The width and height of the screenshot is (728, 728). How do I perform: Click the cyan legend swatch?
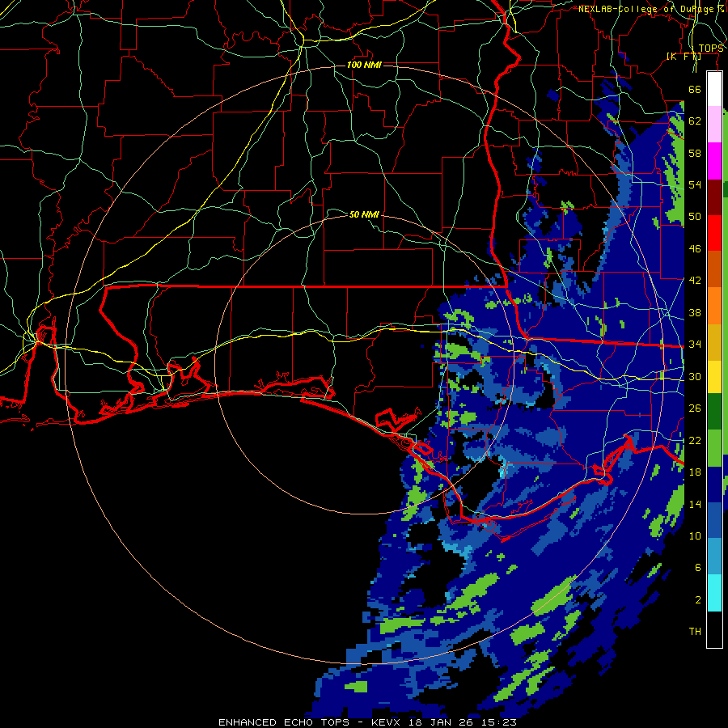point(714,593)
